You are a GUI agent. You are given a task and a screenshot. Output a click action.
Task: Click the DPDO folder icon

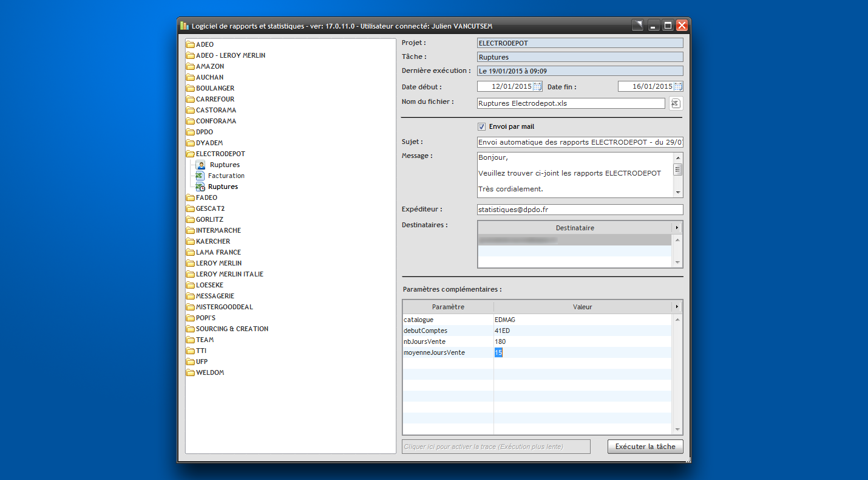(191, 132)
